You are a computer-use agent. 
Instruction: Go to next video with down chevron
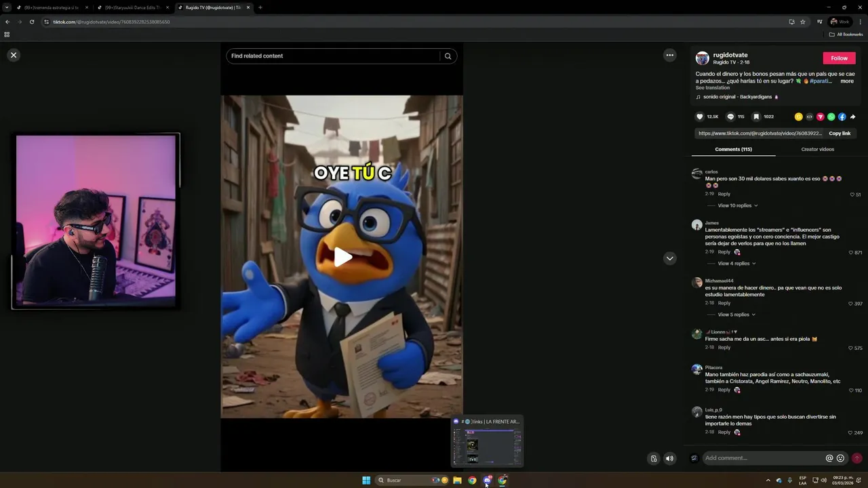(669, 258)
